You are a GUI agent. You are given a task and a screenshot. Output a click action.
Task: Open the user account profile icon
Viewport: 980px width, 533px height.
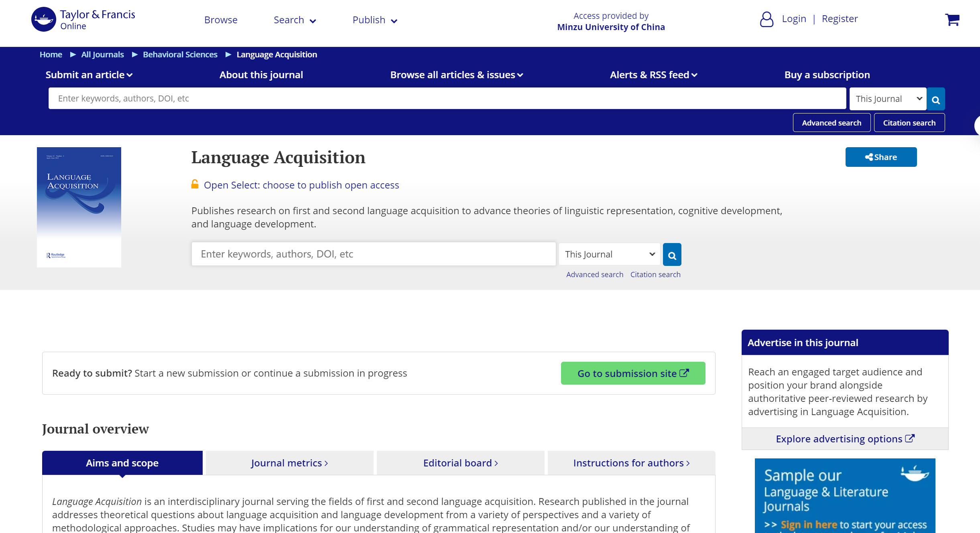(767, 19)
